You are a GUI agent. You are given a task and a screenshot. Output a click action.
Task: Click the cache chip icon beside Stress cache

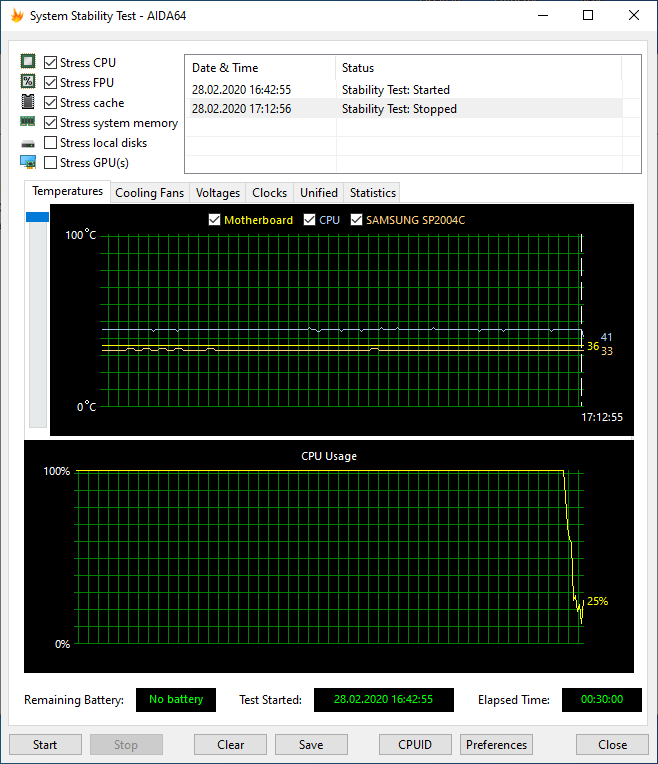pyautogui.click(x=28, y=101)
